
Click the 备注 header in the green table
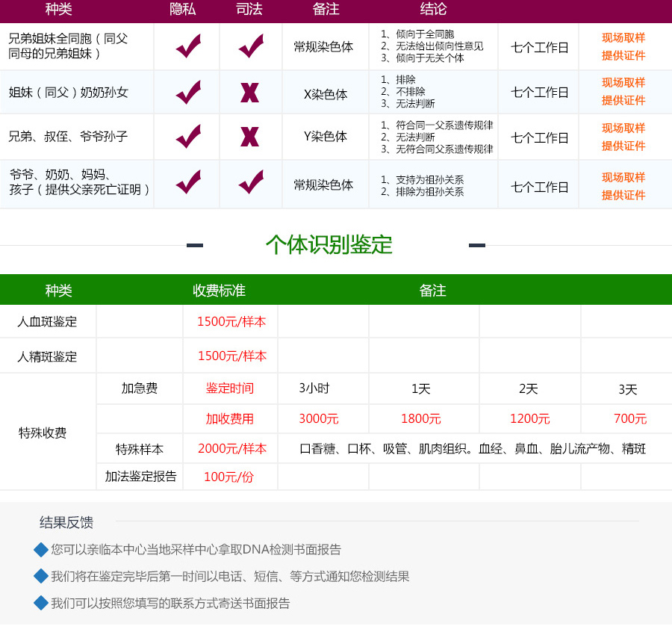[x=433, y=291]
